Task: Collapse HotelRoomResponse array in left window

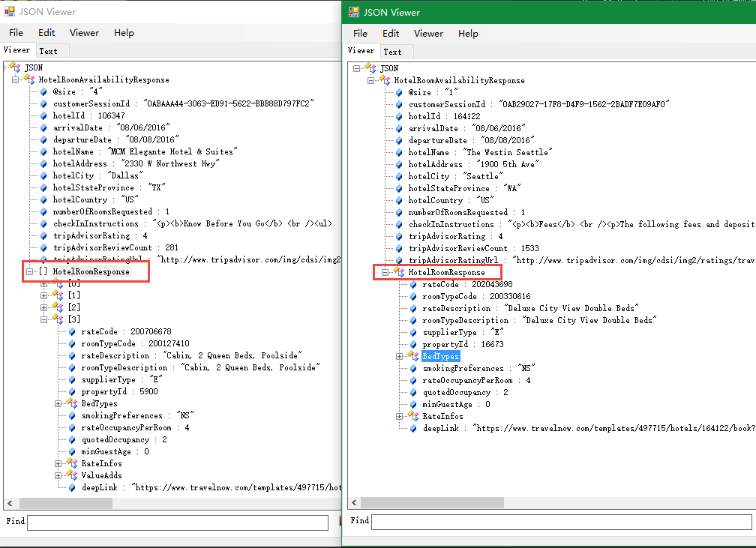Action: point(30,272)
